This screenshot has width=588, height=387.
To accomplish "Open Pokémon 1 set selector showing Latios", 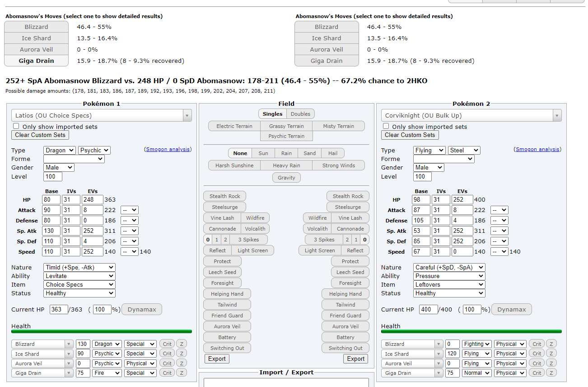I will pyautogui.click(x=102, y=115).
